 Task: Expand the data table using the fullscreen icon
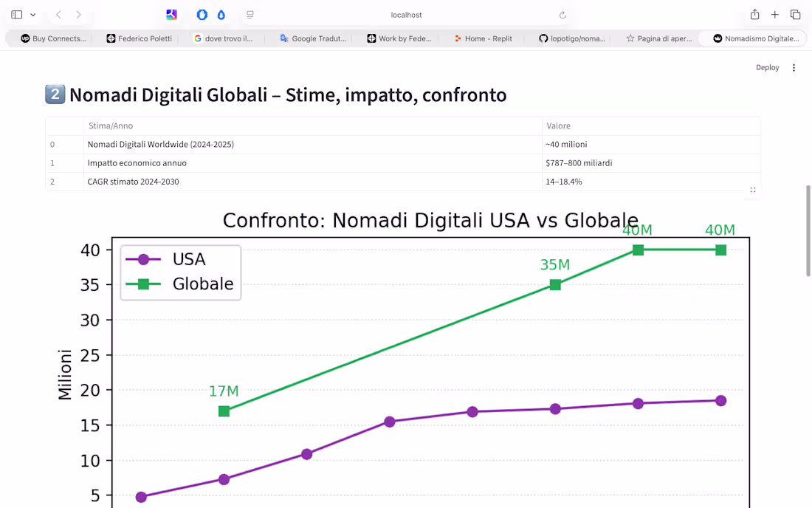pyautogui.click(x=752, y=190)
